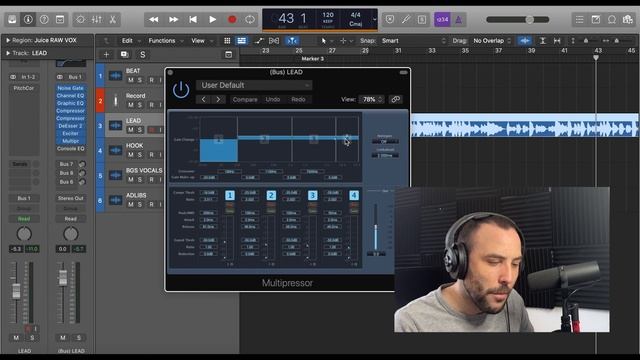Image resolution: width=640 pixels, height=360 pixels.
Task: Solo the HOOK track
Action: [140, 155]
